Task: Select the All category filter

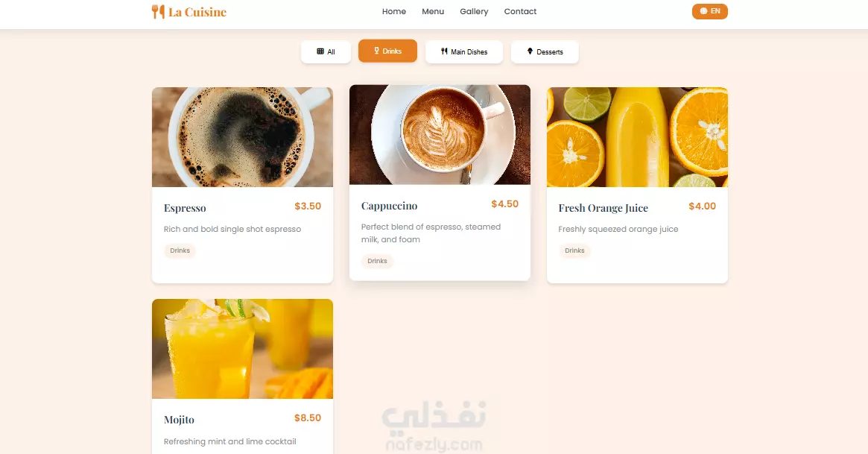Action: [326, 52]
